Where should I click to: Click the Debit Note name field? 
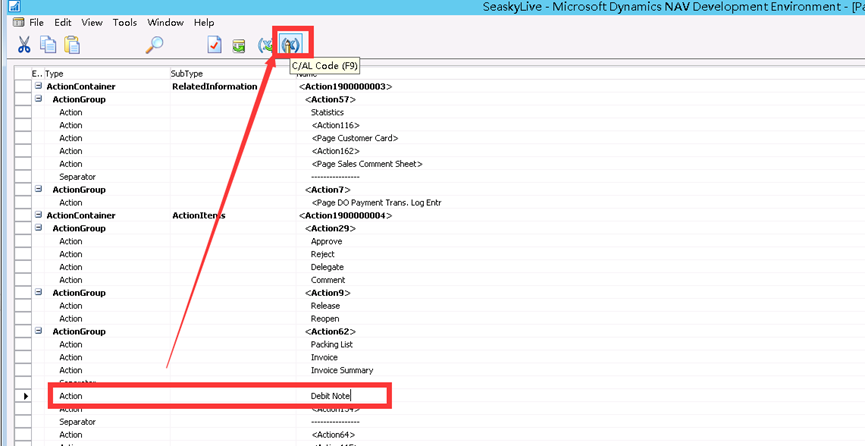(330, 396)
